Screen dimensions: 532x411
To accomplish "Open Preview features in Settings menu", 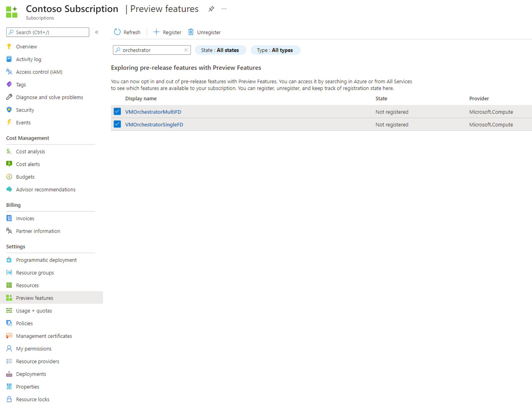I will (x=51, y=298).
